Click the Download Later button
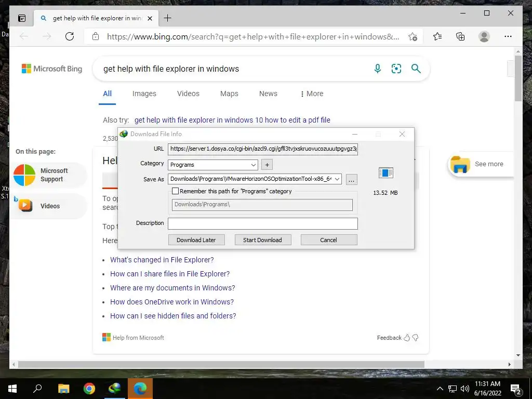 point(196,240)
